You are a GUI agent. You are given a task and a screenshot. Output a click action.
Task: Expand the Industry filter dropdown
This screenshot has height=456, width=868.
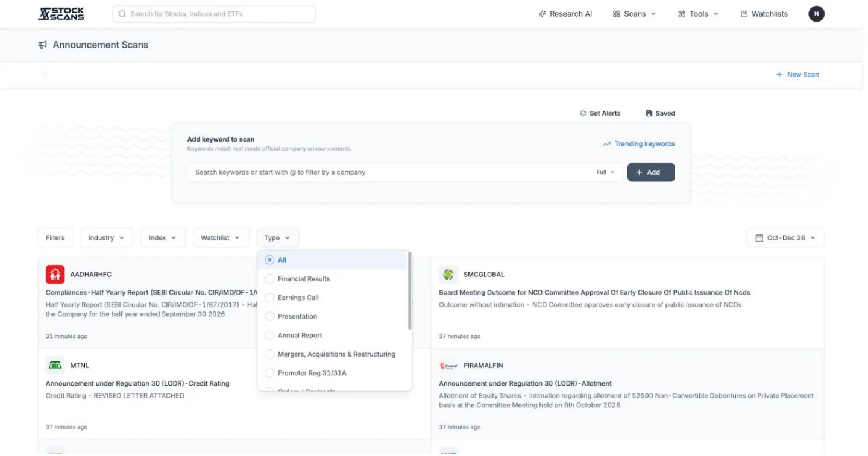pyautogui.click(x=106, y=238)
